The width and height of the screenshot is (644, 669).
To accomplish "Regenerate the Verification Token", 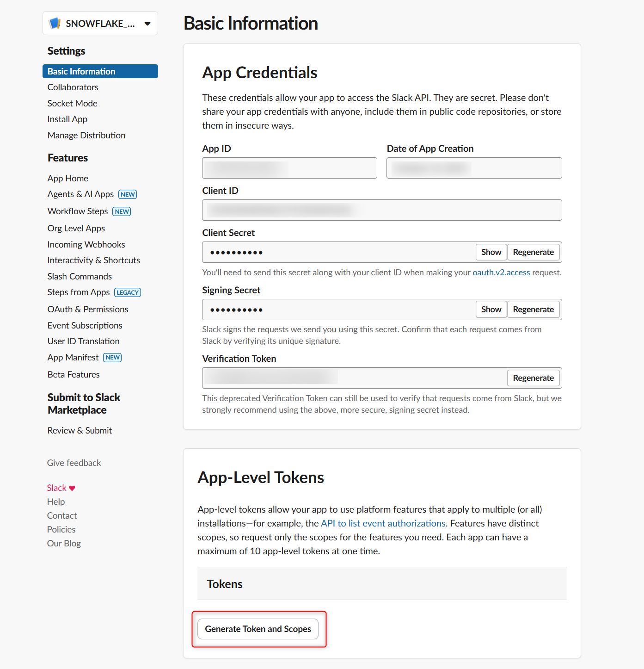I will 533,378.
